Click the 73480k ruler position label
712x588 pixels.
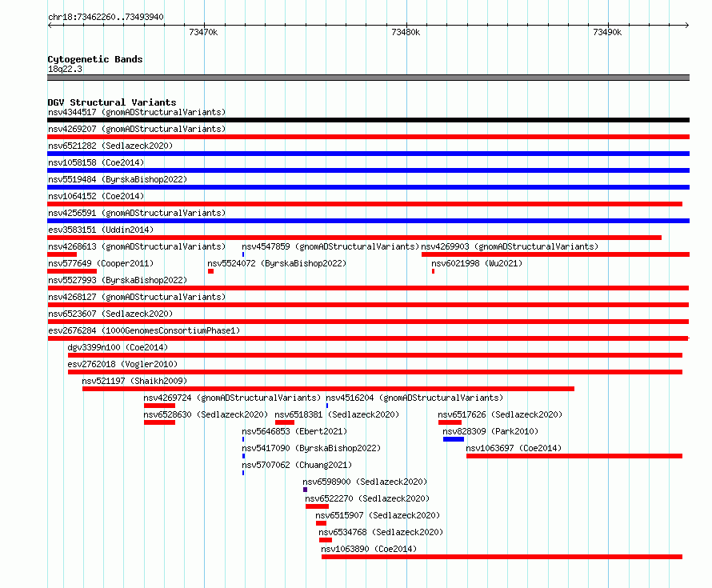coord(406,32)
